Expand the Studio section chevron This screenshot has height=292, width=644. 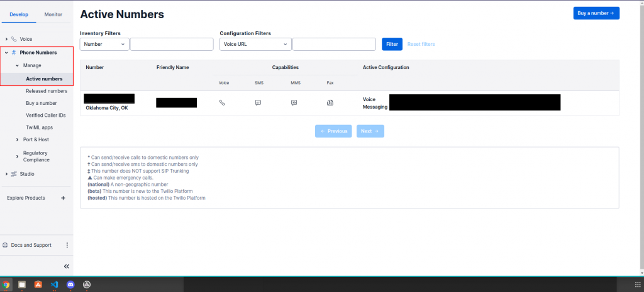click(x=6, y=174)
